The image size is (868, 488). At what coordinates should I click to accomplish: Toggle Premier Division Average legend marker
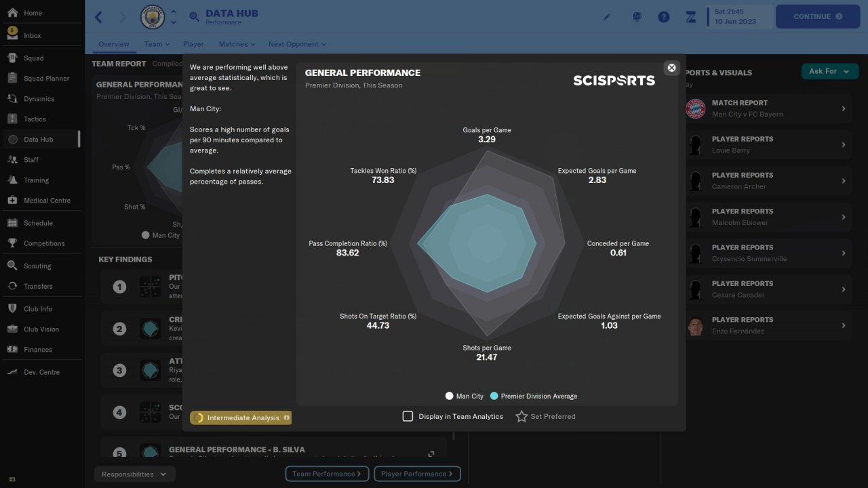pos(494,396)
